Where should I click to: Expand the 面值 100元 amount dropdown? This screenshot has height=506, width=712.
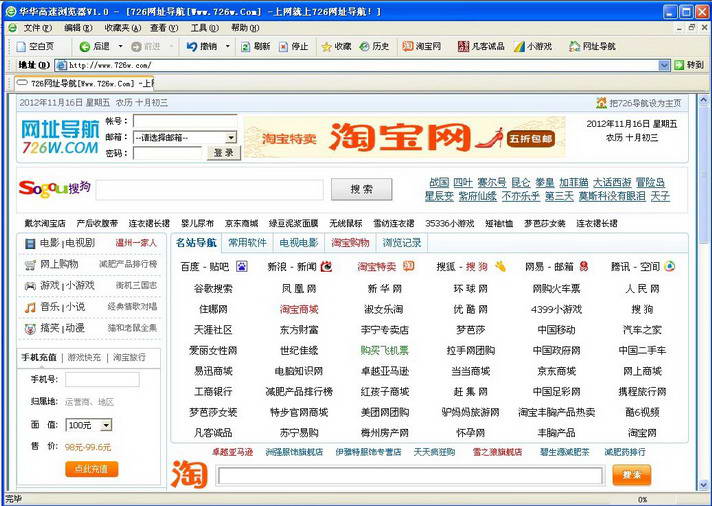pyautogui.click(x=106, y=425)
